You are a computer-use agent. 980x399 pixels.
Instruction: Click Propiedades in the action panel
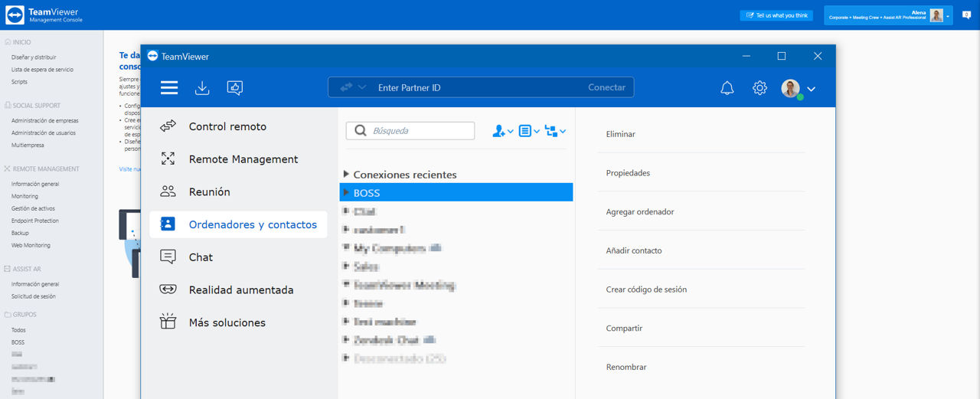(628, 173)
